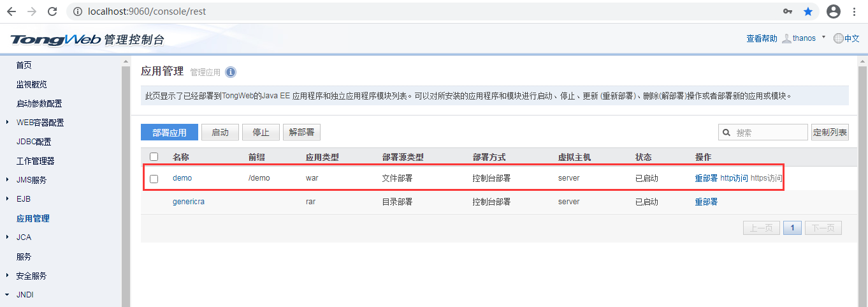
Task: Select 应用管理 in the sidebar
Action: [33, 218]
